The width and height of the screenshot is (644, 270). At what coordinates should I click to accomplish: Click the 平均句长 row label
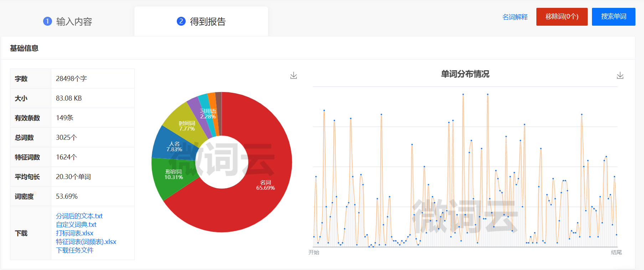27,177
